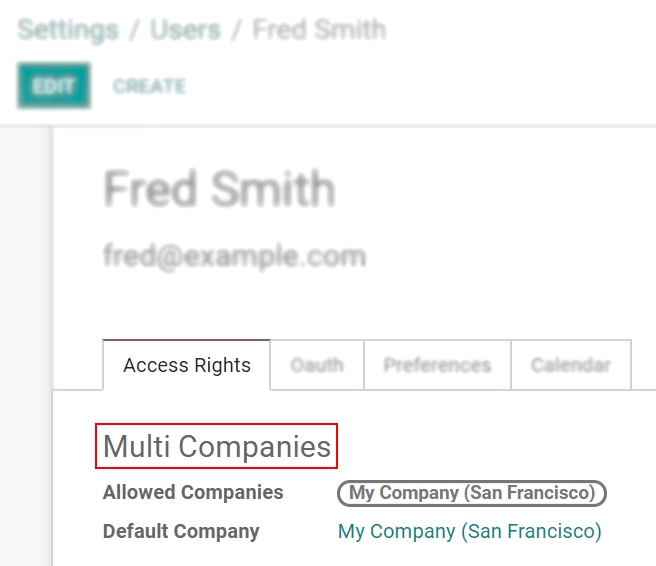Click the fred@example.com email text
Screen dimensions: 656x566
pyautogui.click(x=234, y=256)
